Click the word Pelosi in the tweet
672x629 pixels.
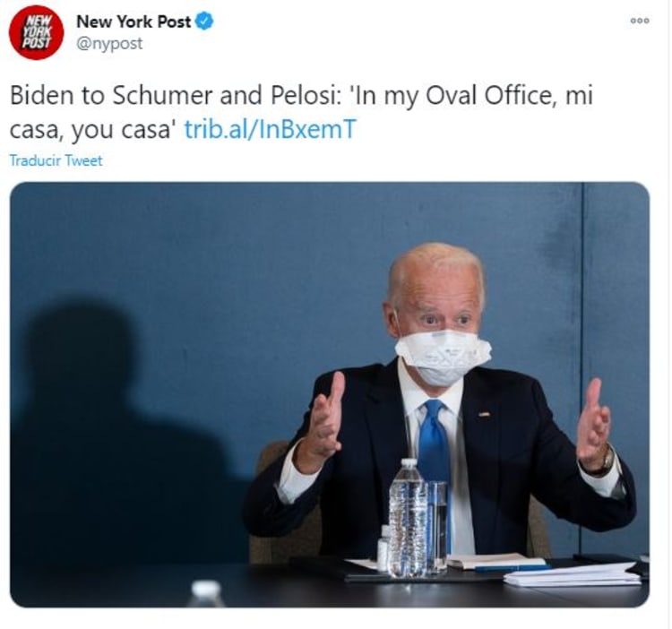pyautogui.click(x=304, y=95)
